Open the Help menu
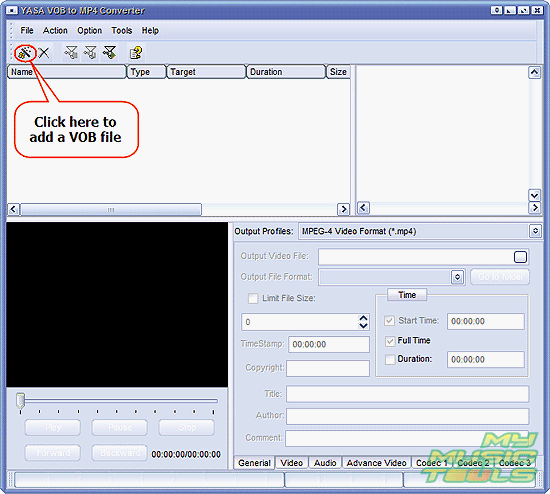Screen dimensions: 550x494 click(150, 31)
